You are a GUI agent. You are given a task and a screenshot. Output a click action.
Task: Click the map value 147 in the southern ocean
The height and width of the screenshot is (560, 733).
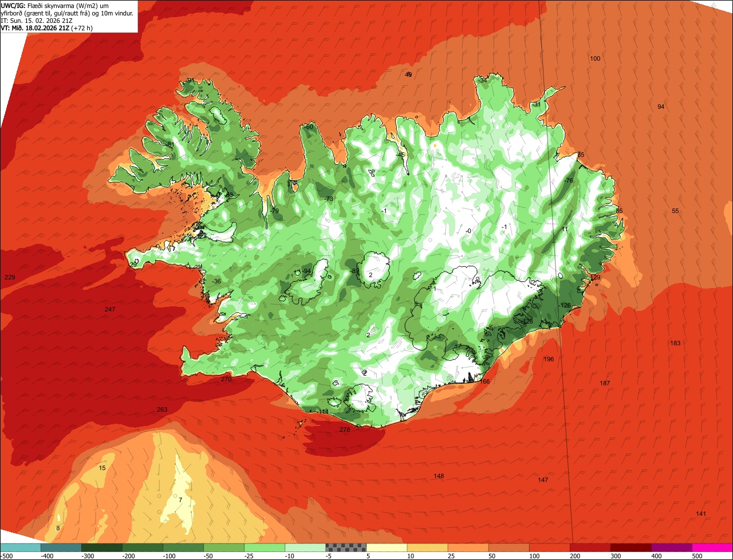click(543, 480)
